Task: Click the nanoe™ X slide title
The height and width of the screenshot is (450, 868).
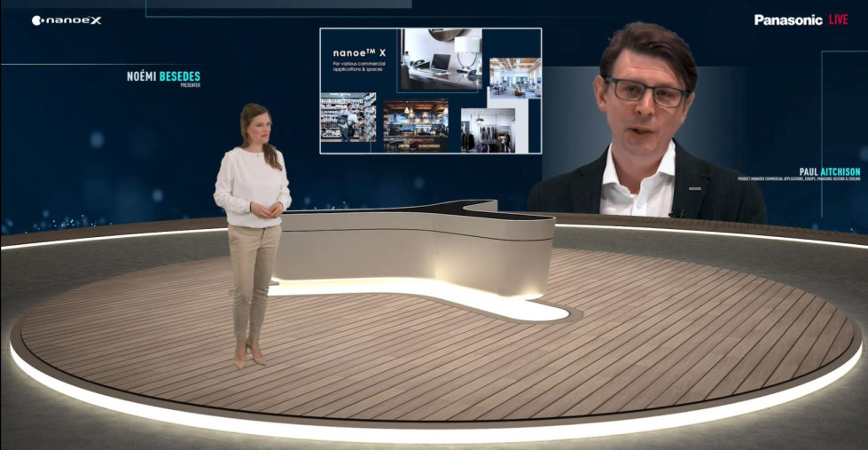Action: [x=359, y=53]
